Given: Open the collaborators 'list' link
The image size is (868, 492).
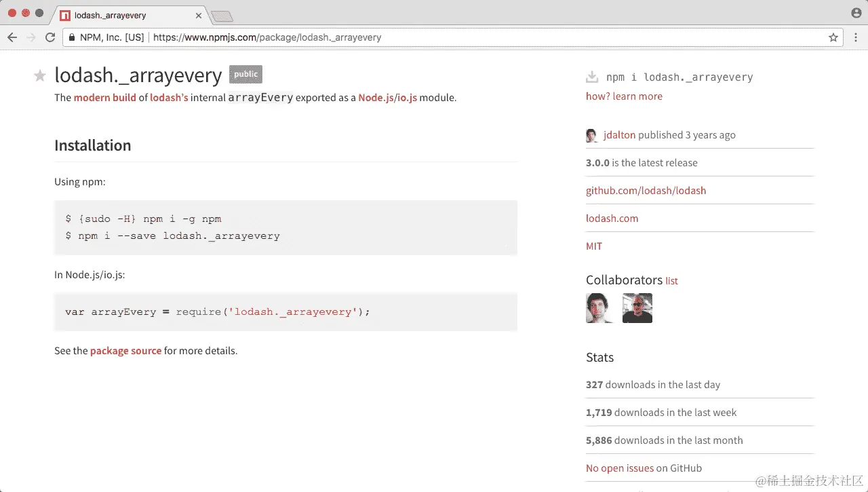Looking at the screenshot, I should (671, 281).
